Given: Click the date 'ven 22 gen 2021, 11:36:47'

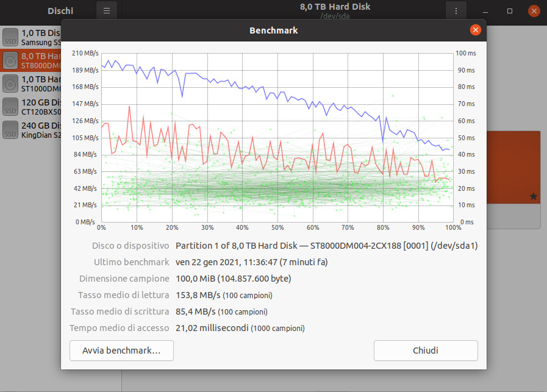Looking at the screenshot, I should click(226, 262).
